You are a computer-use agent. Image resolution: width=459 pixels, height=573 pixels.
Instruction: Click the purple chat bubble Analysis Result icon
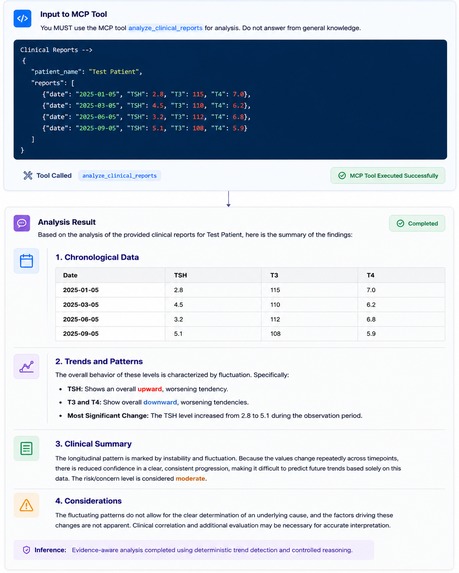click(x=22, y=223)
